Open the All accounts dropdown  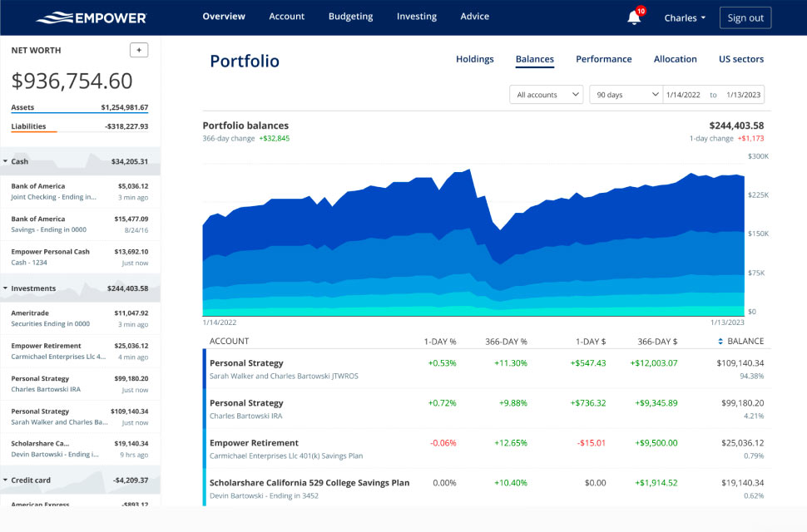tap(546, 94)
